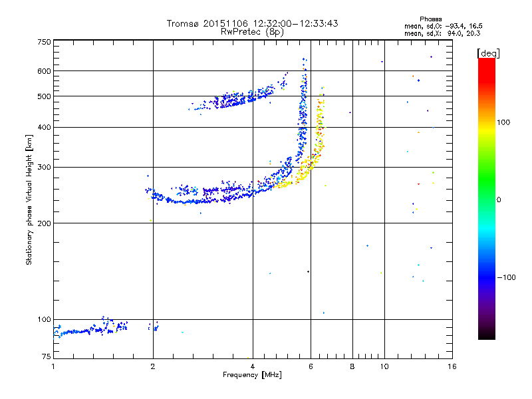Click the y-axis tick label '200'
This screenshot has height=399, width=532.
(x=44, y=223)
